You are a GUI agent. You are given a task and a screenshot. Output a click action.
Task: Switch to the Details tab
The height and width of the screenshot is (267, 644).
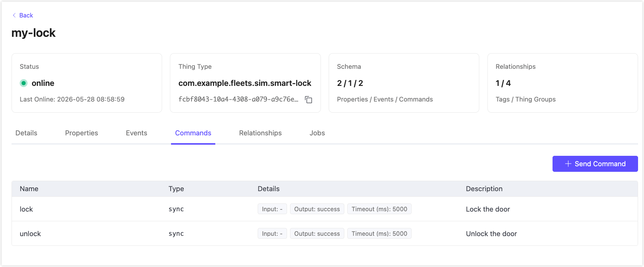(26, 133)
